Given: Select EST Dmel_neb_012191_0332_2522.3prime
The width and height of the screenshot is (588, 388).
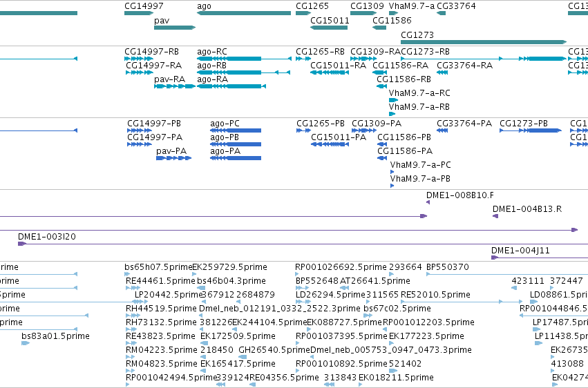Looking at the screenshot, I should [x=279, y=309].
